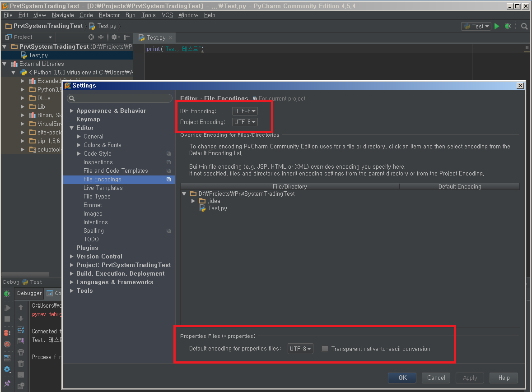Screen dimensions: 532x392
Task: Expand the Appearance & Behavior settings node
Action: click(x=72, y=111)
